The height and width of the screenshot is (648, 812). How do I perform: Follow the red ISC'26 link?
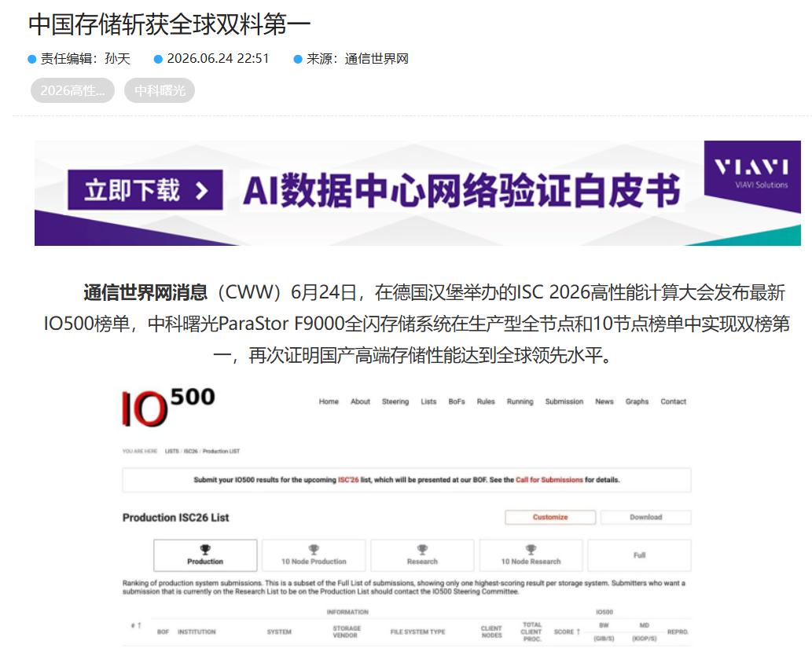pos(348,480)
